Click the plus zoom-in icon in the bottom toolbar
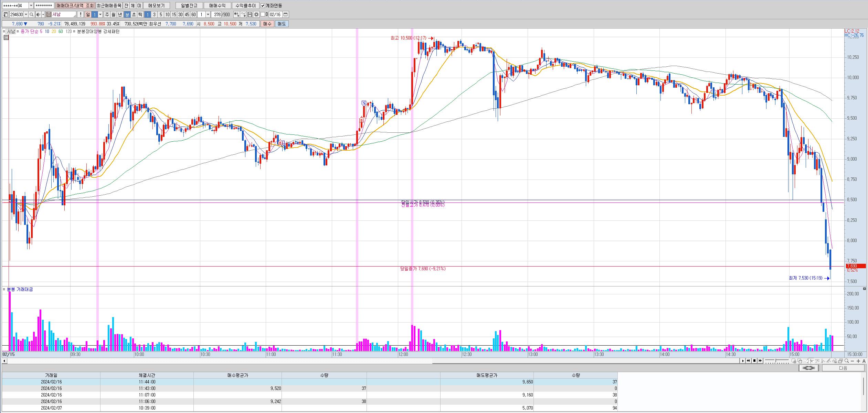The width and height of the screenshot is (868, 413). coord(858,361)
